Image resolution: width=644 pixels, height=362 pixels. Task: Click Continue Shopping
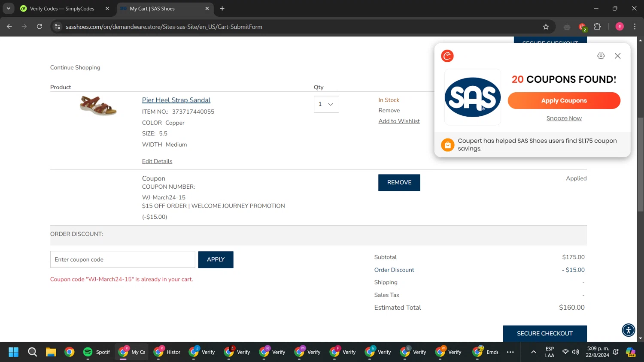[75, 67]
